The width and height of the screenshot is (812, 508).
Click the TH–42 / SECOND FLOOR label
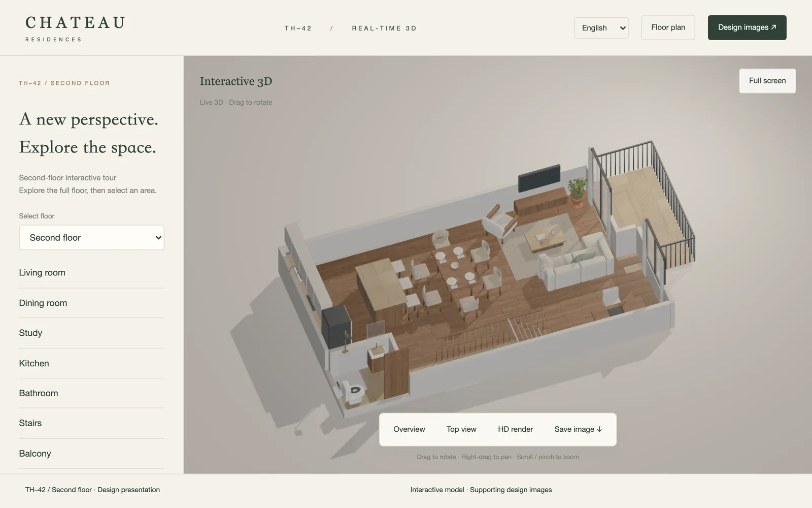64,83
